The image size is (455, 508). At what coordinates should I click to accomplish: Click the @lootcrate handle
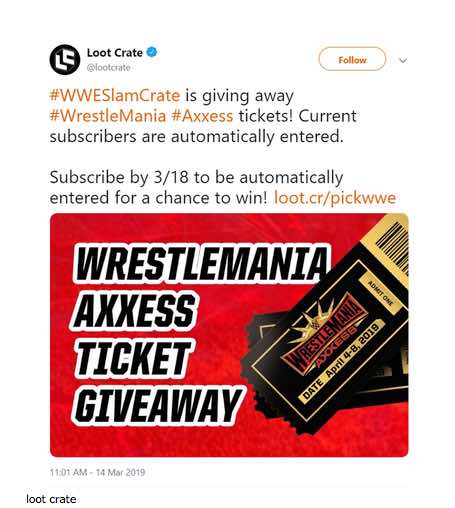tap(109, 68)
